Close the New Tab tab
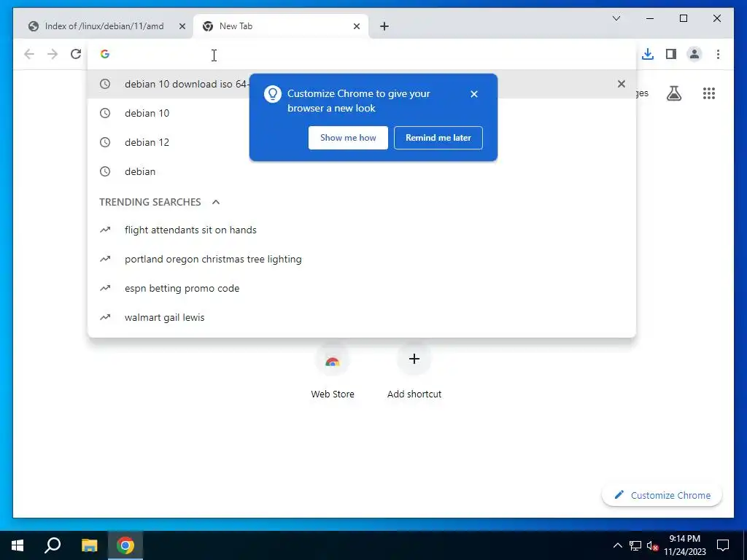 tap(356, 26)
